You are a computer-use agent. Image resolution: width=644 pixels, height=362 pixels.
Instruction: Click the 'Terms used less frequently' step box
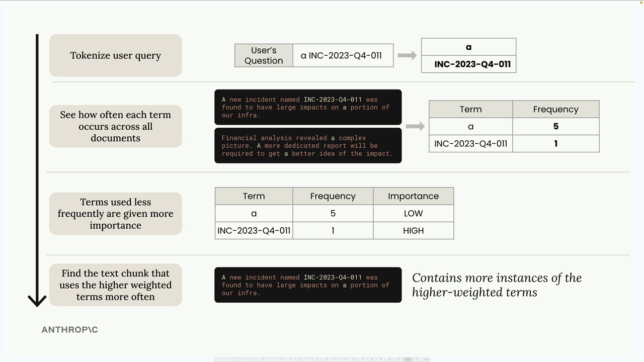(115, 214)
